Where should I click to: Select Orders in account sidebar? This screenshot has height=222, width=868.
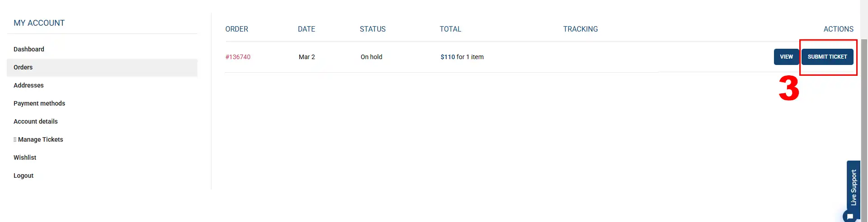click(x=102, y=67)
